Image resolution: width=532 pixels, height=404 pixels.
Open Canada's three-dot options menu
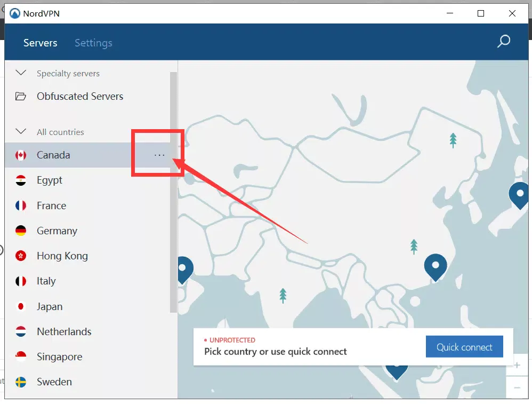point(159,155)
